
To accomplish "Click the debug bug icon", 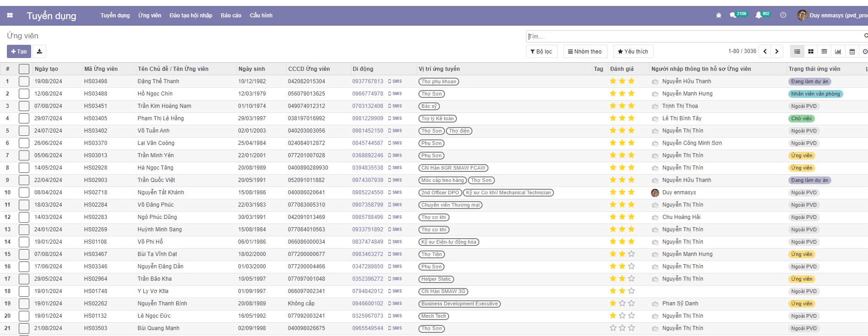I will (x=718, y=16).
